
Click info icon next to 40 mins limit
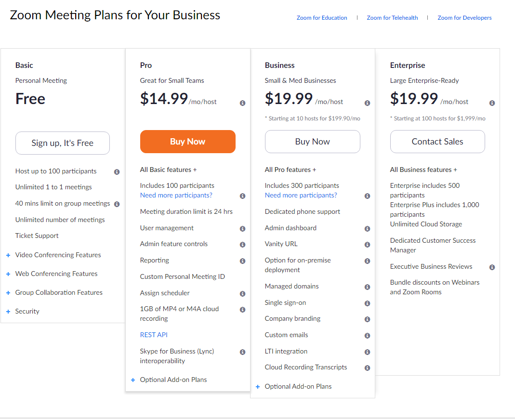point(117,204)
